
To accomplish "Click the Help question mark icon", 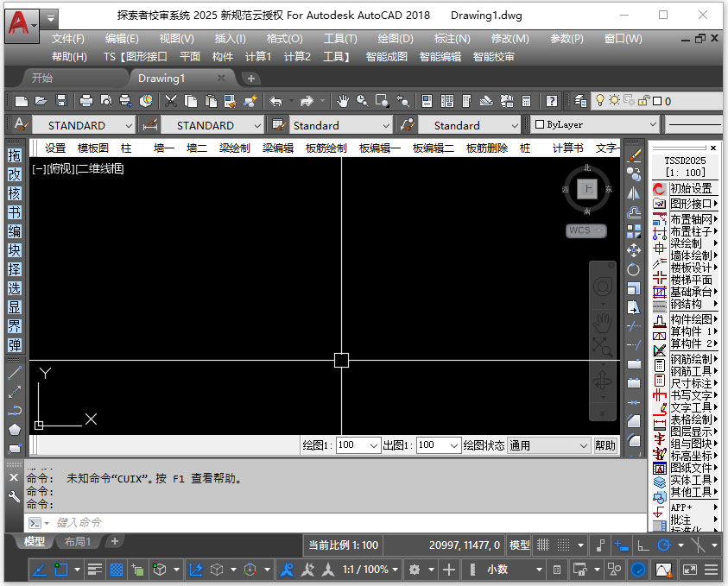I will point(552,101).
